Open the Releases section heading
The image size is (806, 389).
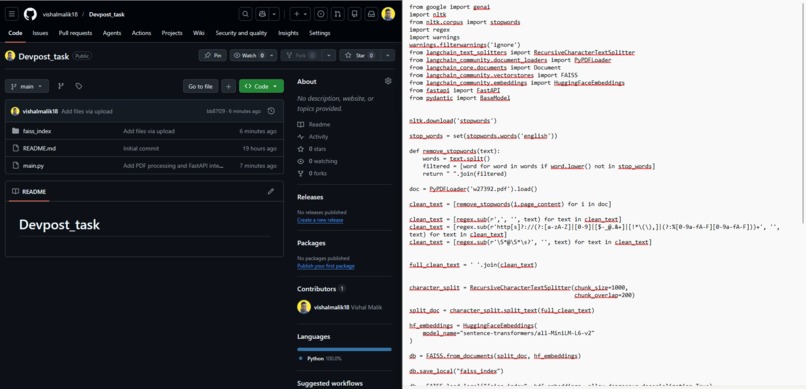pyautogui.click(x=310, y=197)
